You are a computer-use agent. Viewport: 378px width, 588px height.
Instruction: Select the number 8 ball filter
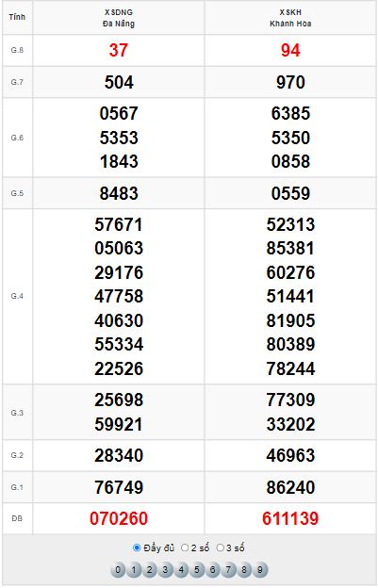tap(244, 569)
